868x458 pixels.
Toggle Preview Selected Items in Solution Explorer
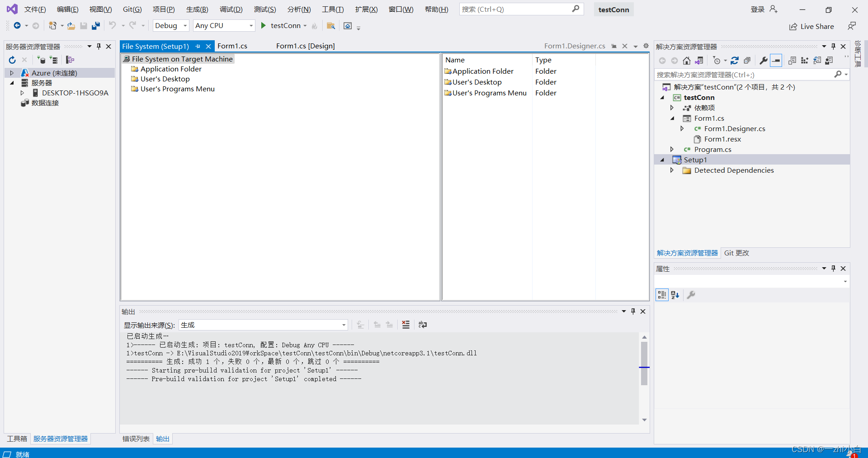pyautogui.click(x=776, y=61)
